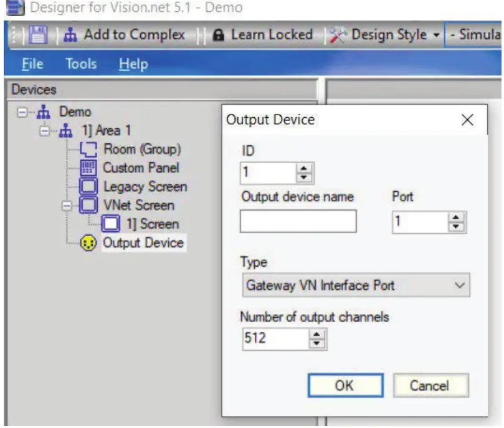Decrease the ID value
The image size is (504, 428).
[304, 178]
